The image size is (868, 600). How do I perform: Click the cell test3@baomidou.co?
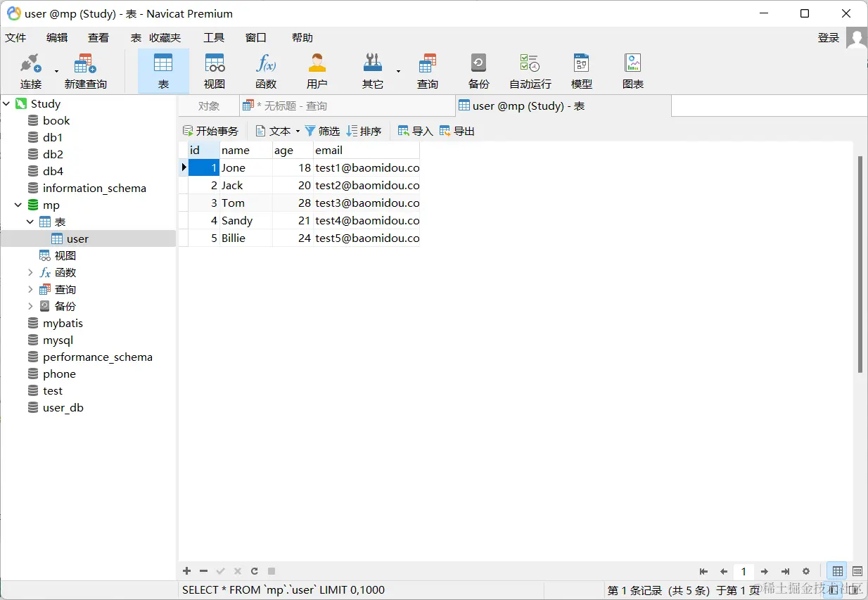(366, 203)
